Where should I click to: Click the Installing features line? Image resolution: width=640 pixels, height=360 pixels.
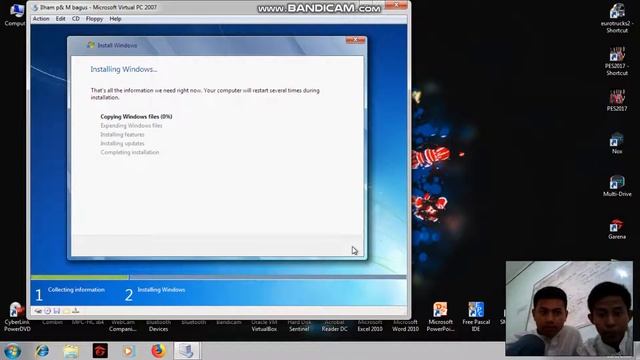(x=122, y=134)
